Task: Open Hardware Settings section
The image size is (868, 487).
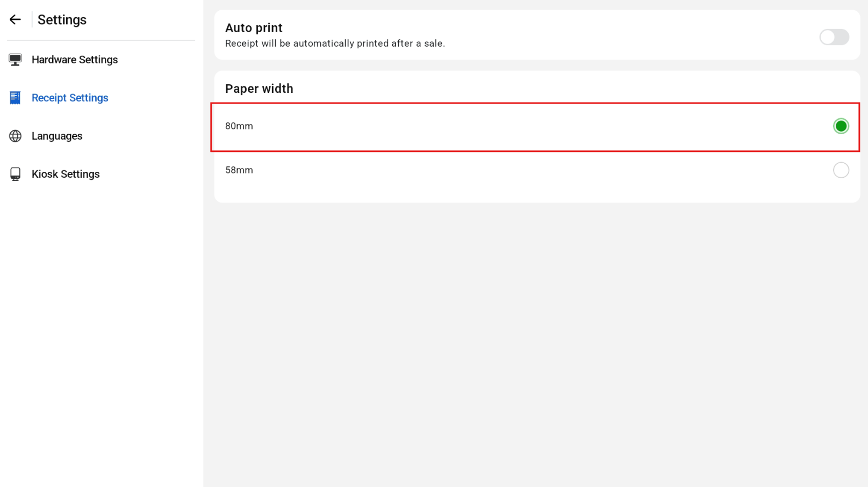Action: [75, 60]
